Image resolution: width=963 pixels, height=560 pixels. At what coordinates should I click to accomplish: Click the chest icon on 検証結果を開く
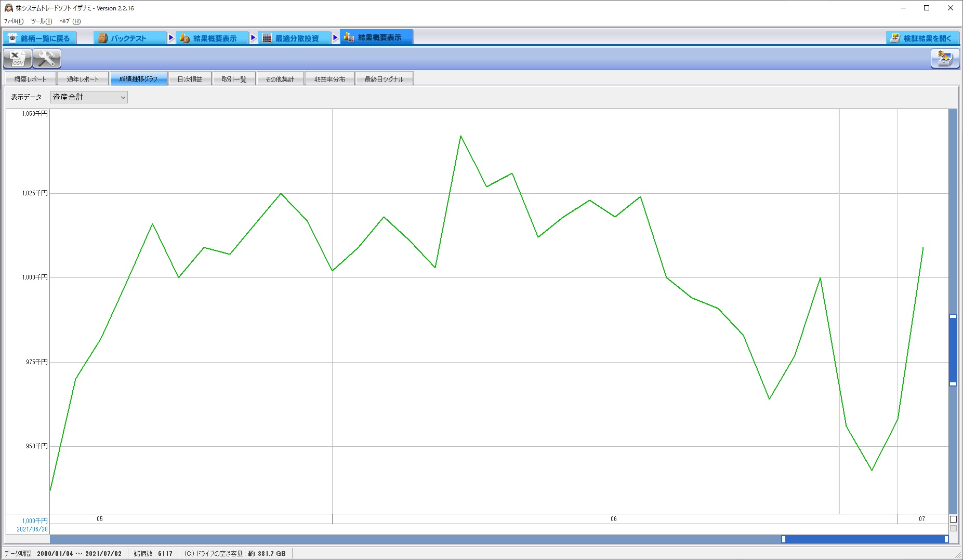point(895,38)
